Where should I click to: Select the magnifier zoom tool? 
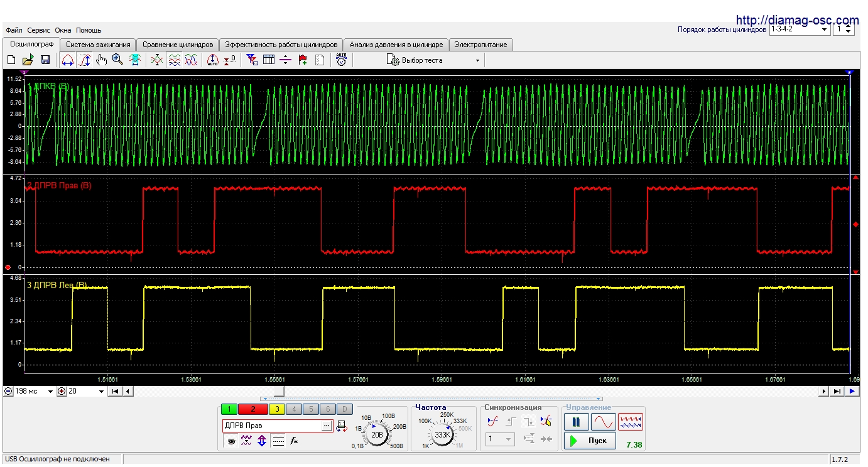pyautogui.click(x=117, y=60)
